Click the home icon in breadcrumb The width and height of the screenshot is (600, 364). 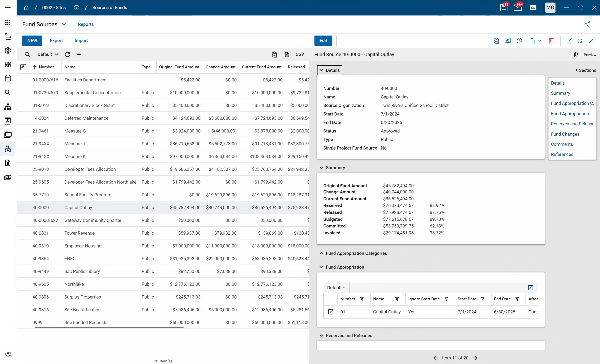pyautogui.click(x=26, y=8)
